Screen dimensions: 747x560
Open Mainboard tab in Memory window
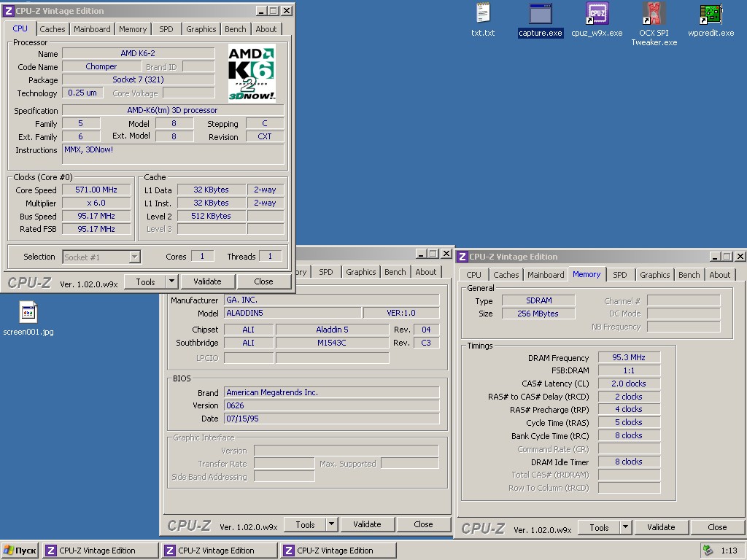546,275
